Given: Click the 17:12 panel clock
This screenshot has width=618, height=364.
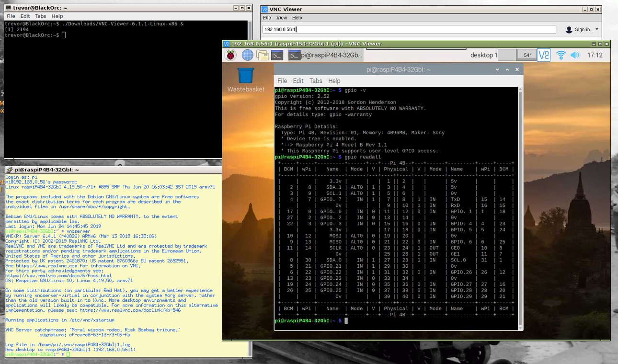Looking at the screenshot, I should point(595,55).
